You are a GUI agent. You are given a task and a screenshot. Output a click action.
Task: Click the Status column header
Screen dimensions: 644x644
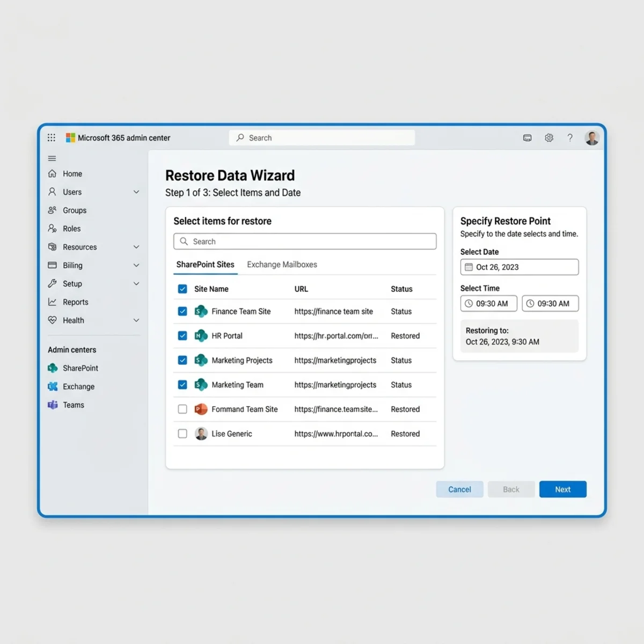click(x=401, y=289)
